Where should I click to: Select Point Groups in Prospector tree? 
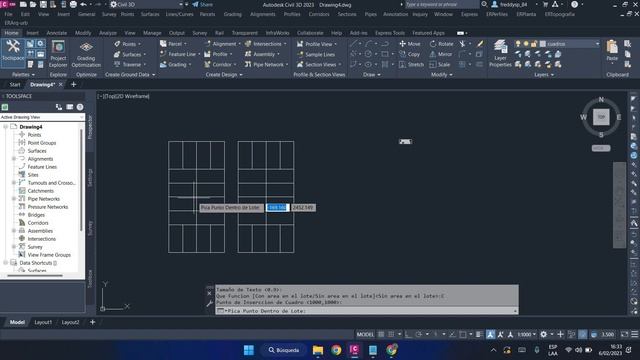coord(42,143)
